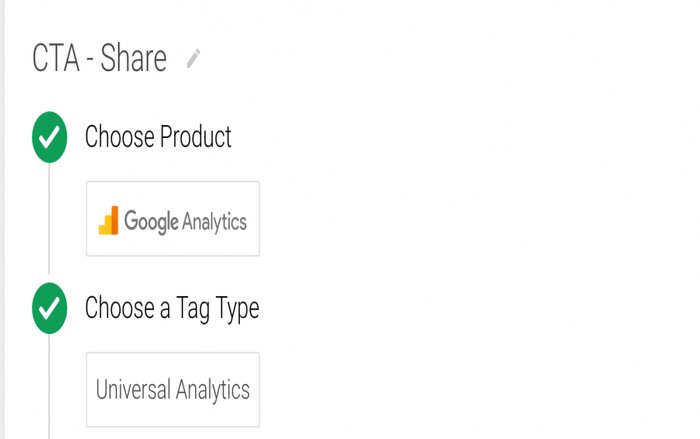Expand the Choose Product step heading
Screen dimensions: 700x439
(x=158, y=136)
